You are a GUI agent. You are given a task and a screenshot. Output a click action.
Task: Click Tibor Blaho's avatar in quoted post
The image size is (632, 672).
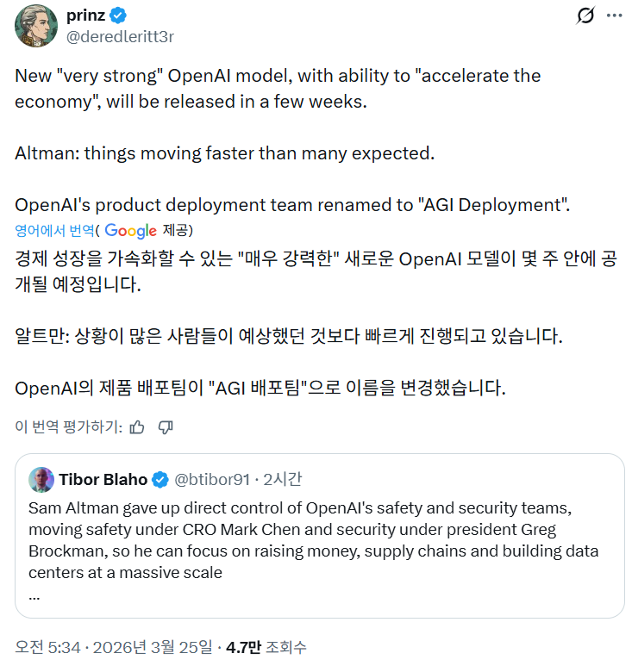coord(41,479)
